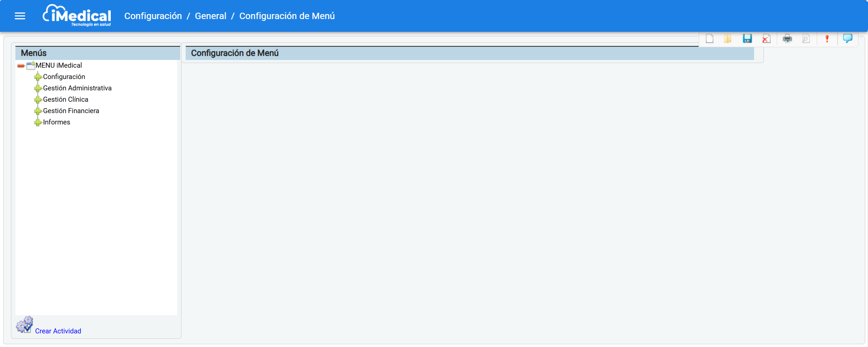Click the printer icon in the toolbar
The image size is (868, 347).
pyautogui.click(x=788, y=39)
